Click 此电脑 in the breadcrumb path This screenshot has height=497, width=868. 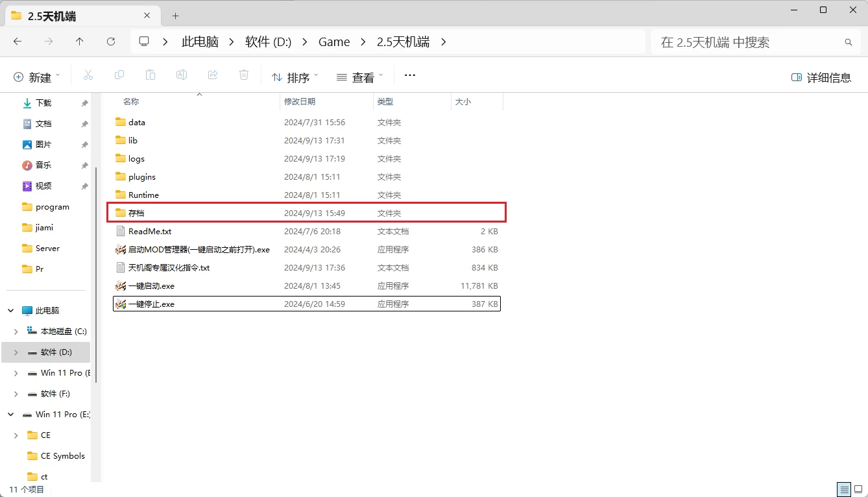click(x=200, y=42)
